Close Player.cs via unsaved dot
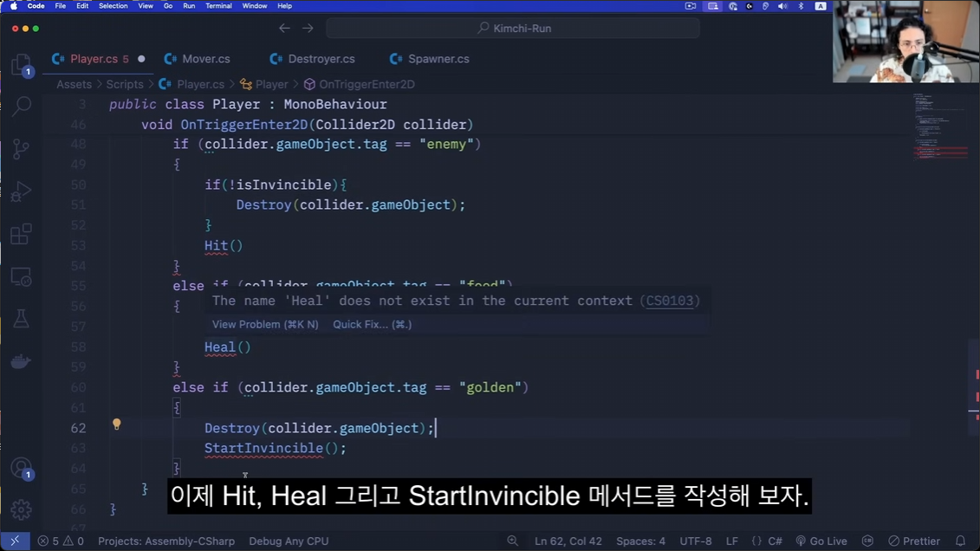The width and height of the screenshot is (980, 551). tap(141, 59)
